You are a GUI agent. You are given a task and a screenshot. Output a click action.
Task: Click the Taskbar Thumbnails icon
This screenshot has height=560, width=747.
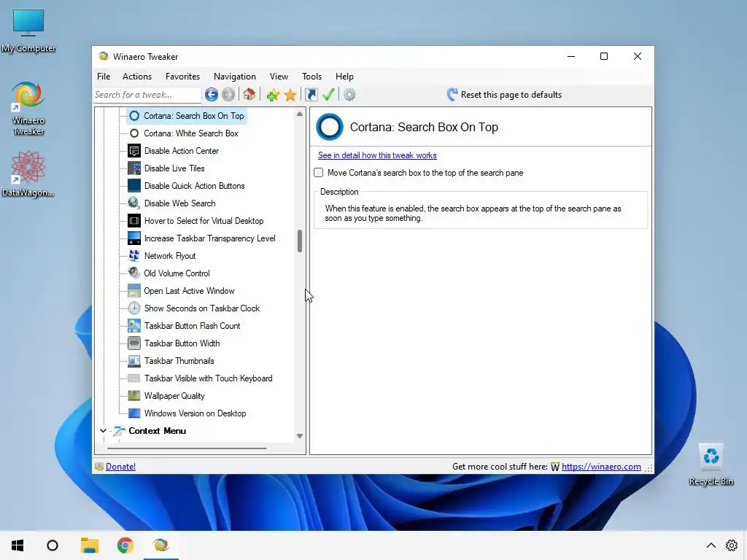pyautogui.click(x=134, y=361)
